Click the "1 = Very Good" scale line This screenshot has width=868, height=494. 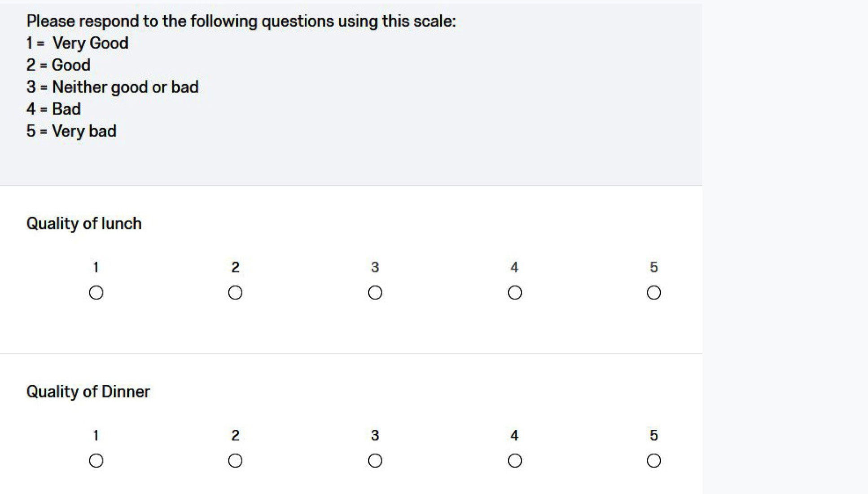click(77, 43)
